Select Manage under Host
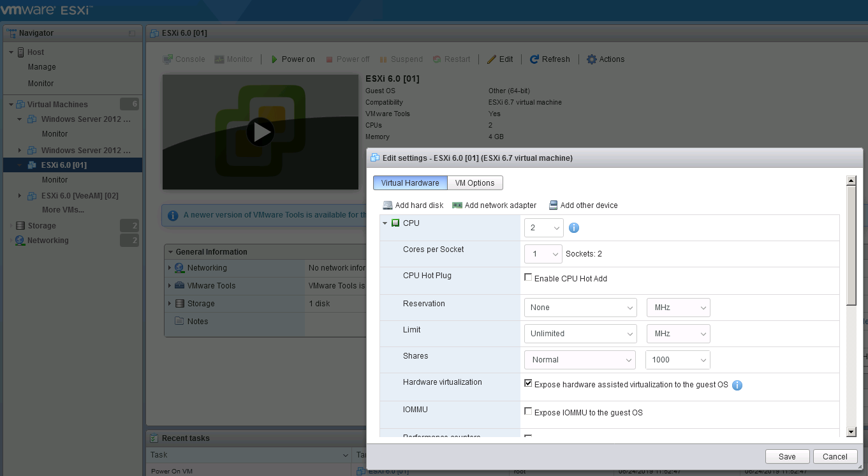 (x=42, y=67)
